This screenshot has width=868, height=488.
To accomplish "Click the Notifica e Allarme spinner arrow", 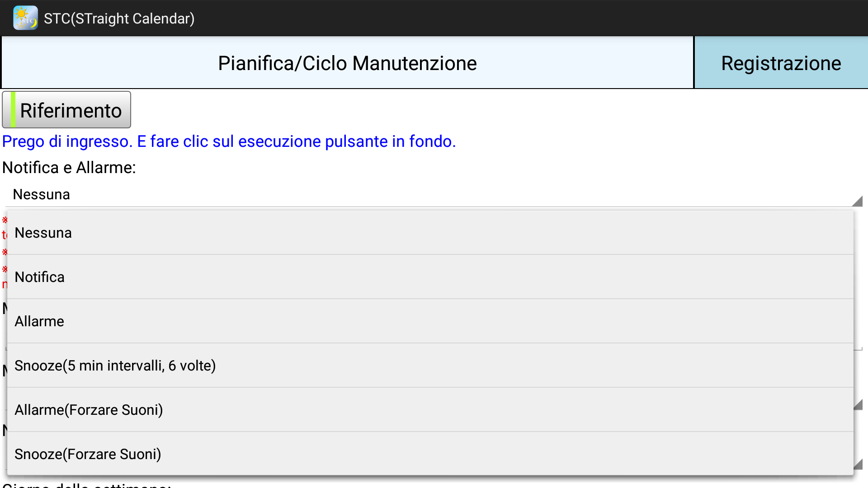I will pos(857,201).
